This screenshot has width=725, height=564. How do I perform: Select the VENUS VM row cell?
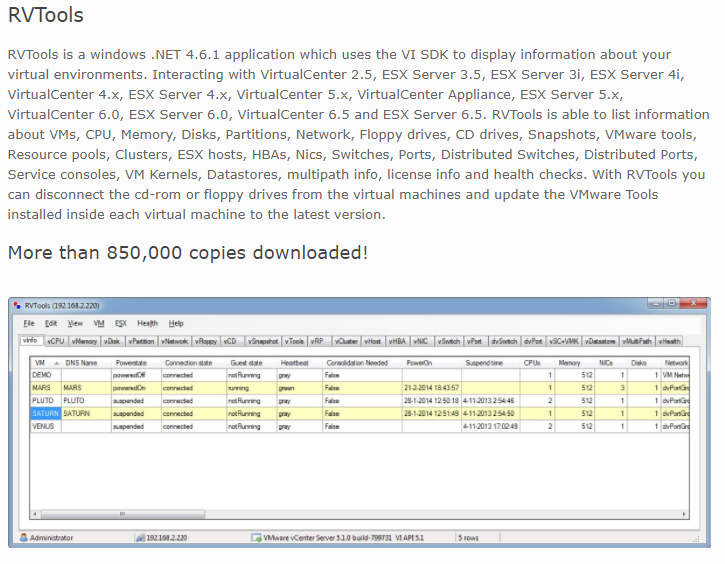[46, 426]
